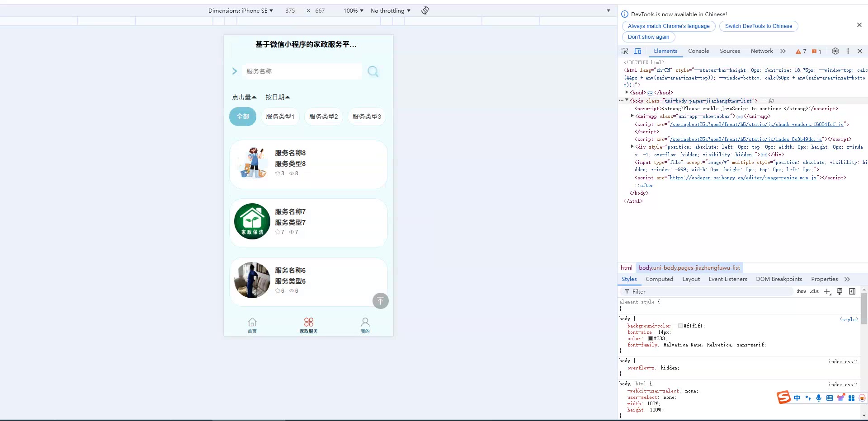The width and height of the screenshot is (868, 421).
Task: Select the 服务类型2 category filter
Action: click(323, 117)
